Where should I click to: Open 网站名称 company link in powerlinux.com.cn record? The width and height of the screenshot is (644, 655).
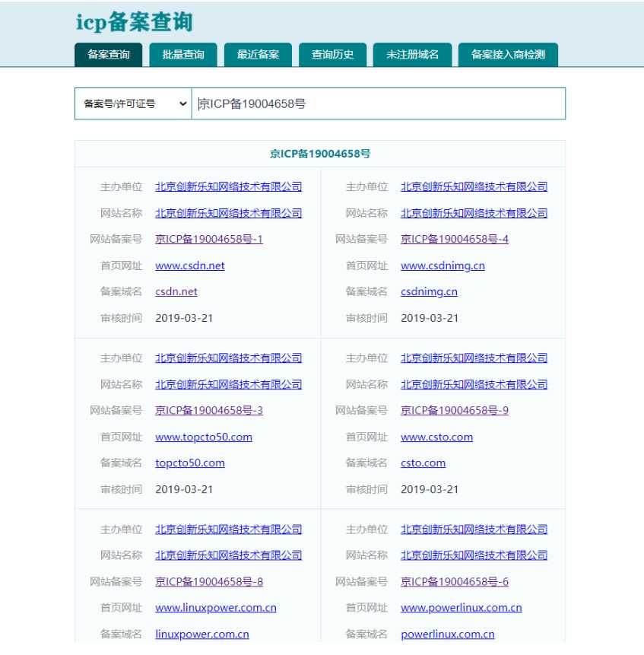click(x=474, y=555)
